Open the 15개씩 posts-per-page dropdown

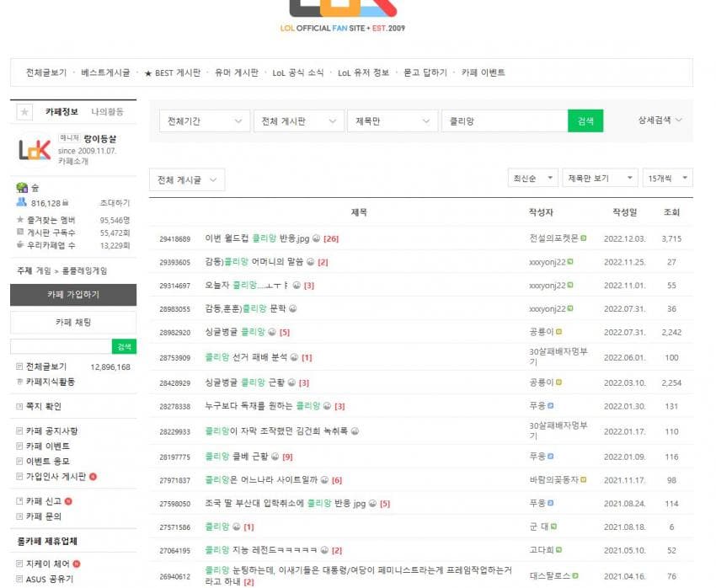tap(667, 179)
